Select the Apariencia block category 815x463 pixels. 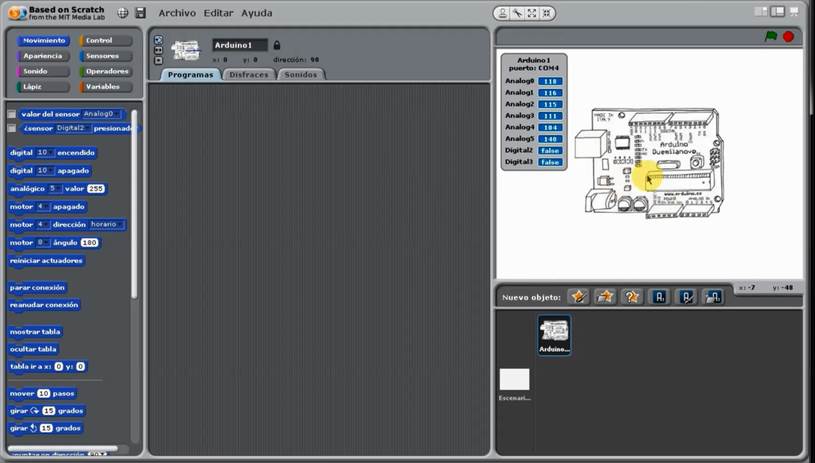43,56
